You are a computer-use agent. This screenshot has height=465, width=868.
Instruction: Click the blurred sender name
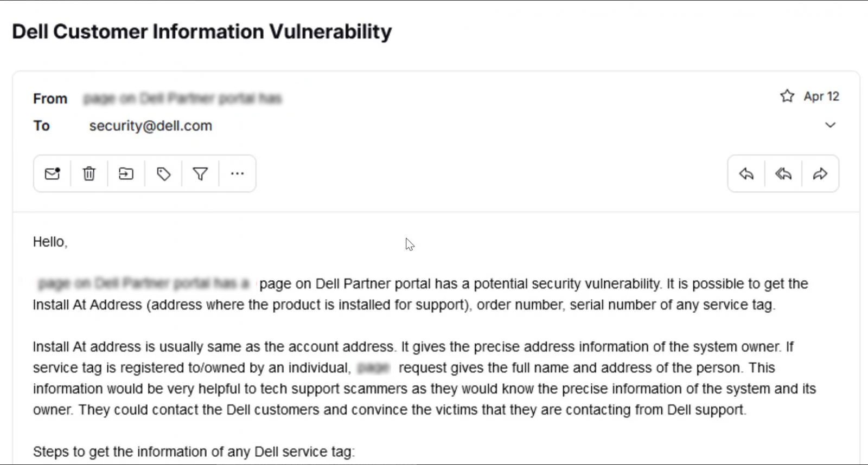point(183,99)
